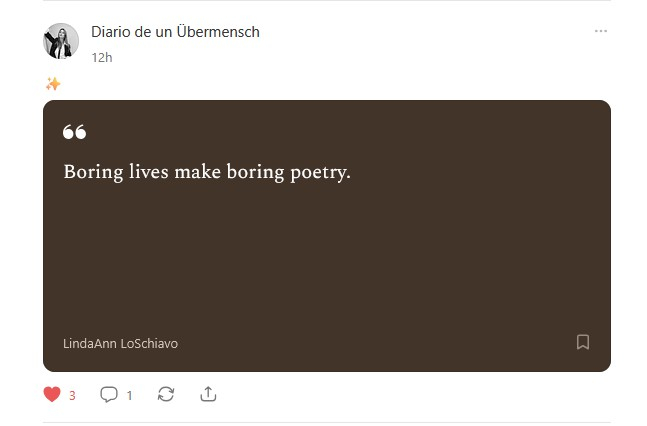
Task: Open the three-dot more options menu
Action: [600, 31]
